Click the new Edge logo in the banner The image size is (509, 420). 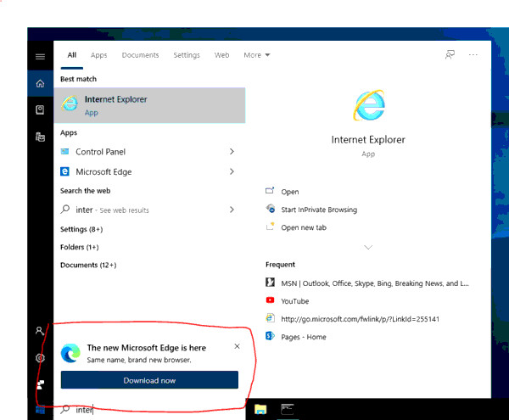point(70,353)
